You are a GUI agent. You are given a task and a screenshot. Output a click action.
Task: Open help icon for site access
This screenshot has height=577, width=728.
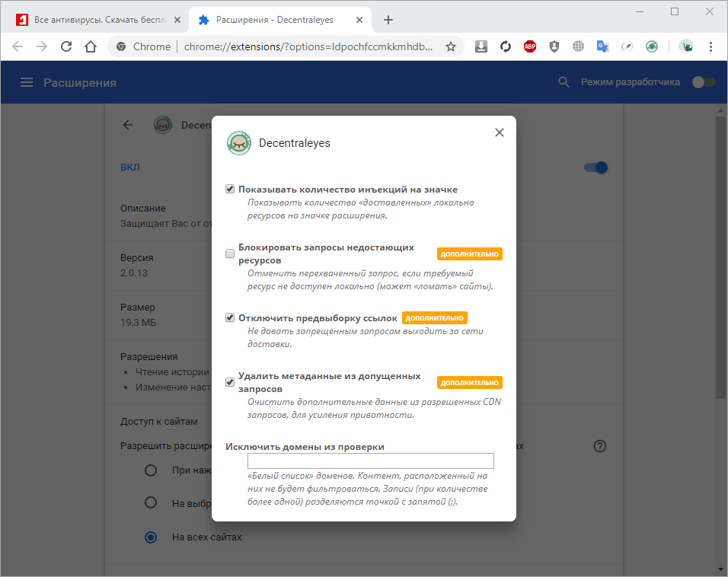[600, 446]
